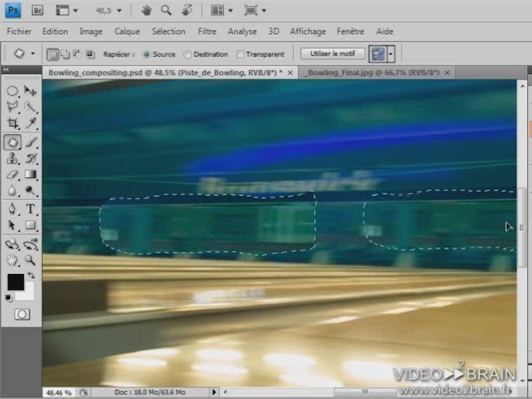Select the Blur tool
The image size is (532, 399).
coord(13,191)
